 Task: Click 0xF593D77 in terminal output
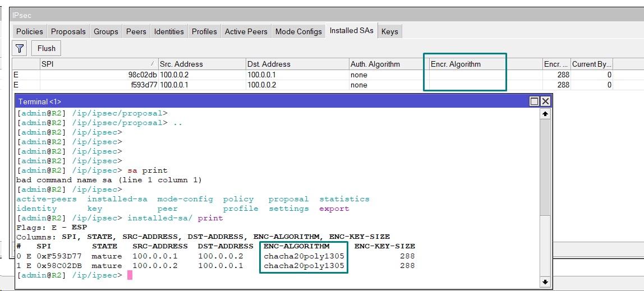pos(59,256)
